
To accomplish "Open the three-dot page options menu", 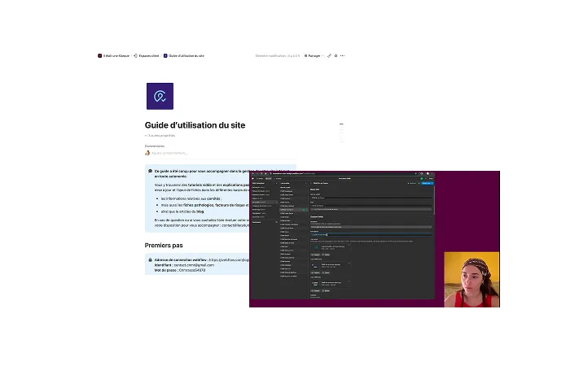I will tap(342, 56).
